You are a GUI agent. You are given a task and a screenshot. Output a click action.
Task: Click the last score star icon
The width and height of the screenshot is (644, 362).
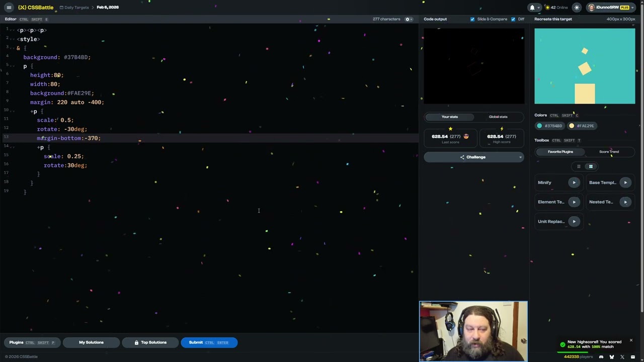click(450, 129)
